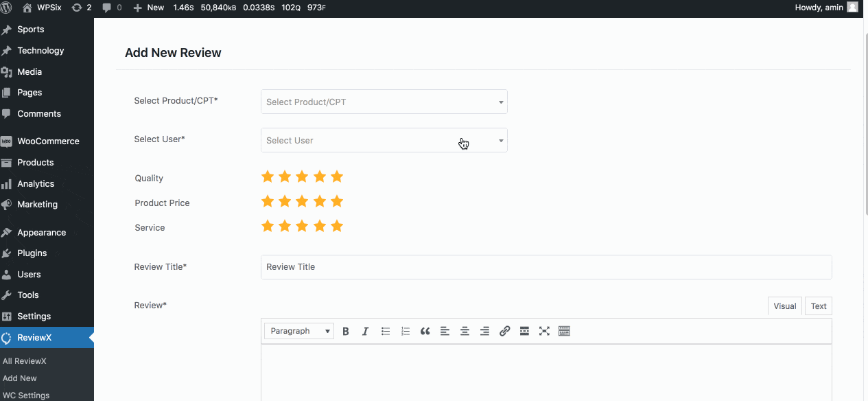Screen dimensions: 868x401
Task: Switch to the Text editor tab
Action: click(x=818, y=306)
